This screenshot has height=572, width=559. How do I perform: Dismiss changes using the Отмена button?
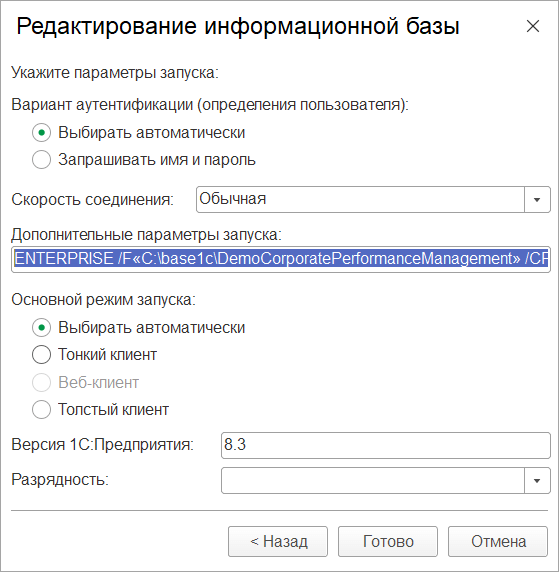tap(498, 541)
